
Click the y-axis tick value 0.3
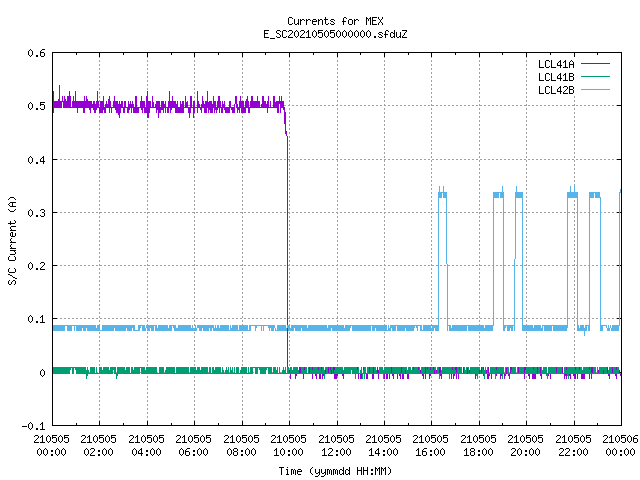[36, 213]
